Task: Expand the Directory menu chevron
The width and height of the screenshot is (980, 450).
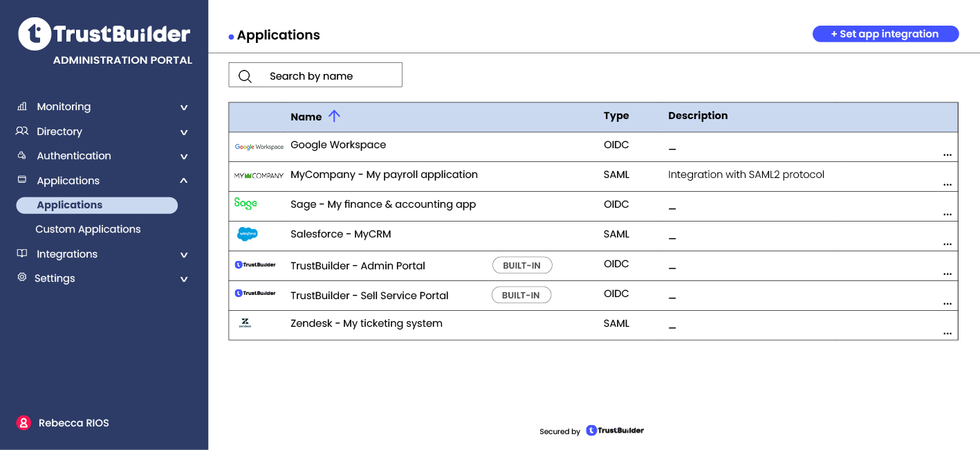Action: click(184, 132)
